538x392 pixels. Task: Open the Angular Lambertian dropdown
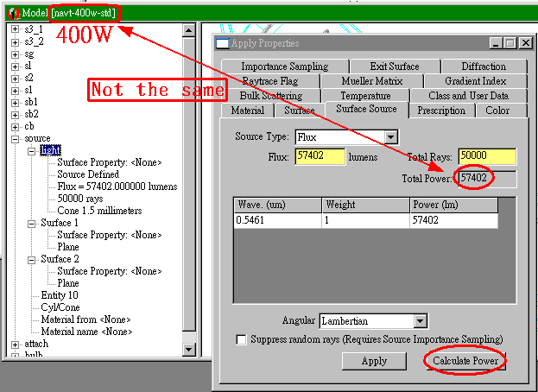point(420,321)
